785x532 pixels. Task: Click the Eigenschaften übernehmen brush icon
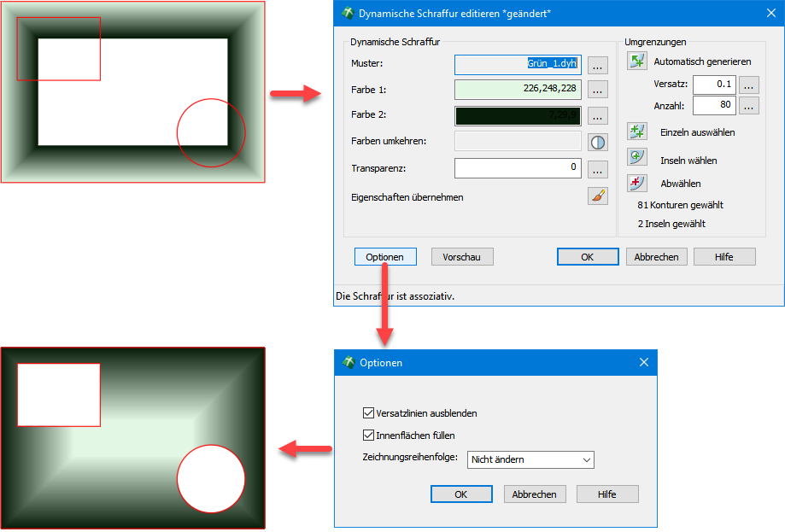click(x=598, y=196)
